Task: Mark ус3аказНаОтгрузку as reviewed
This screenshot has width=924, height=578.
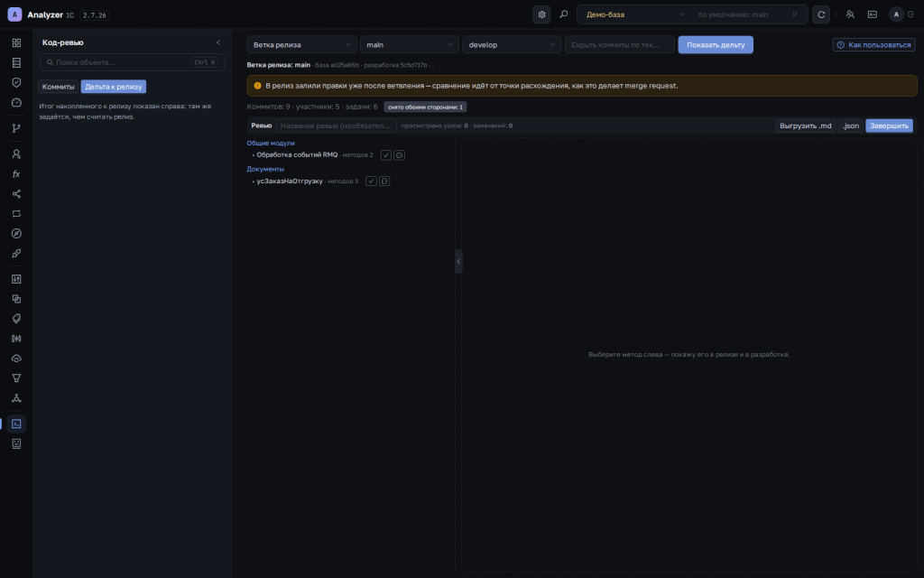Action: pos(371,181)
